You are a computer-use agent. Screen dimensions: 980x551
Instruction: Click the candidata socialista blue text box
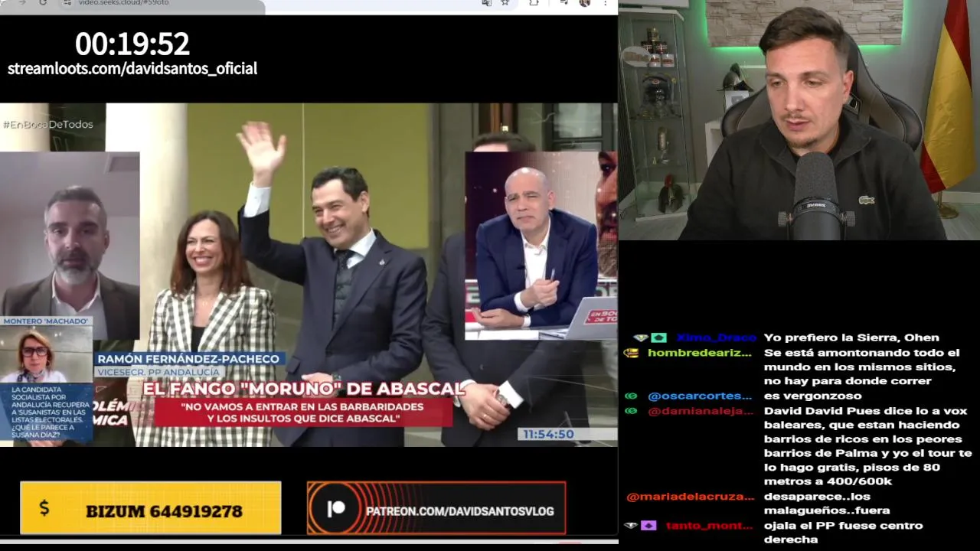point(46,412)
